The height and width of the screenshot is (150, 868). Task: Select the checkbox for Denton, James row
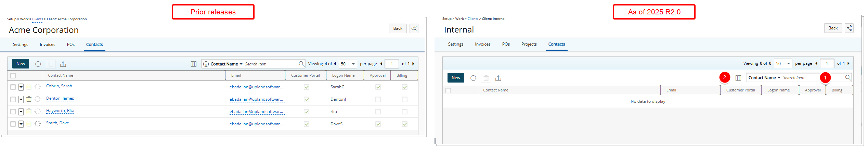pyautogui.click(x=13, y=99)
